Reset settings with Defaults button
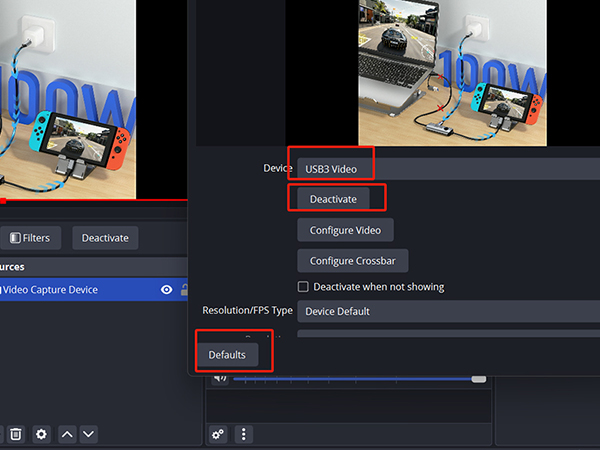600x450 pixels. click(x=227, y=355)
